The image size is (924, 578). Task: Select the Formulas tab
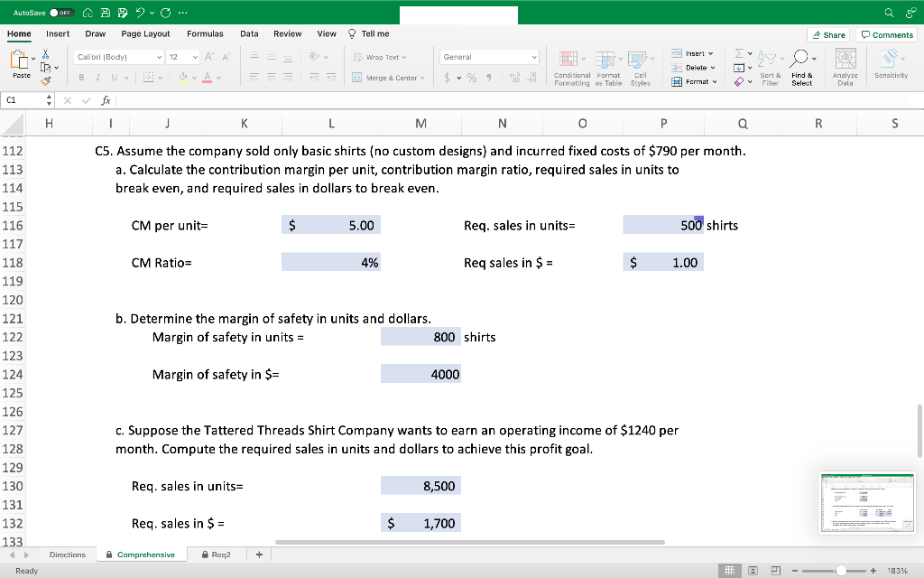tap(205, 33)
